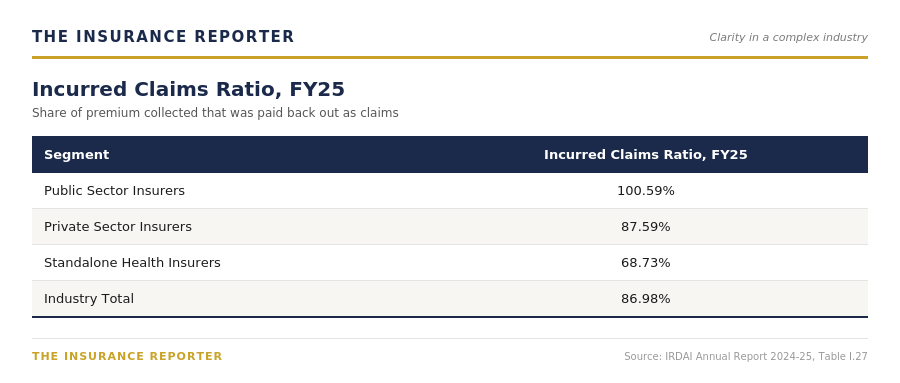Click the 100.59% value cell
The image size is (900, 383).
coord(646,191)
